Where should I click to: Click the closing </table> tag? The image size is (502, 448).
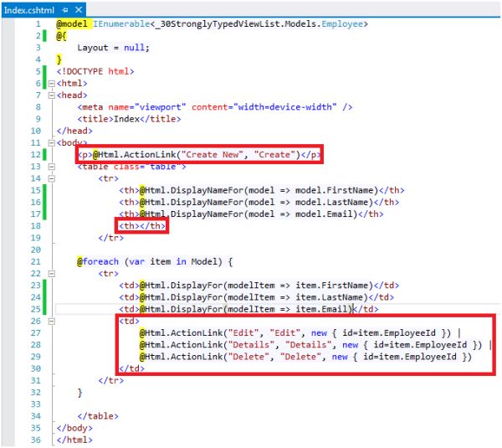(98, 416)
